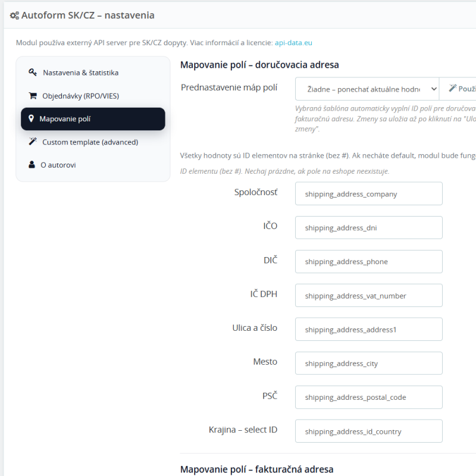
Task: Open the Prednastavenie máp polí dropdown
Action: [367, 89]
